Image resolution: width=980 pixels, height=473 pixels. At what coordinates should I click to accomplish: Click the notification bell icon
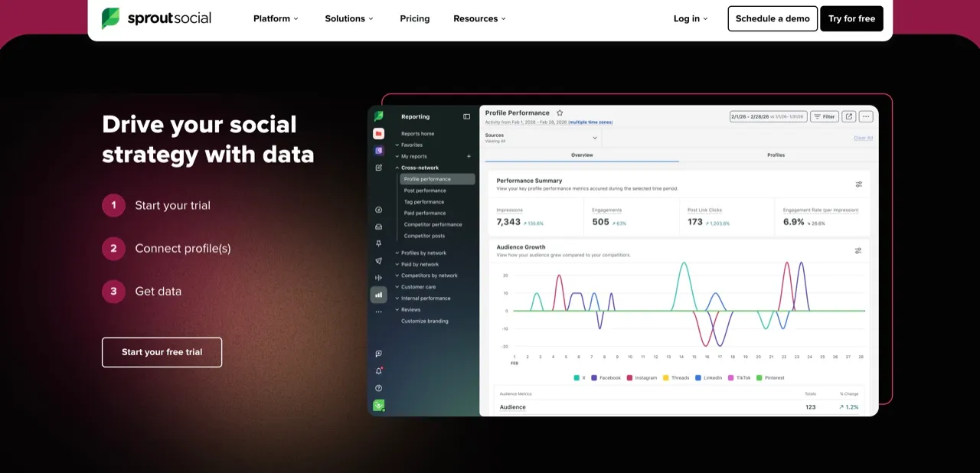point(378,370)
